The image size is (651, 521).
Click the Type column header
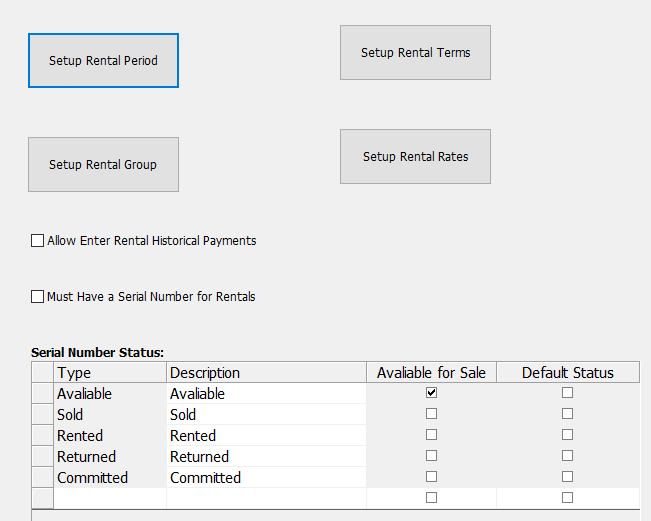[110, 372]
